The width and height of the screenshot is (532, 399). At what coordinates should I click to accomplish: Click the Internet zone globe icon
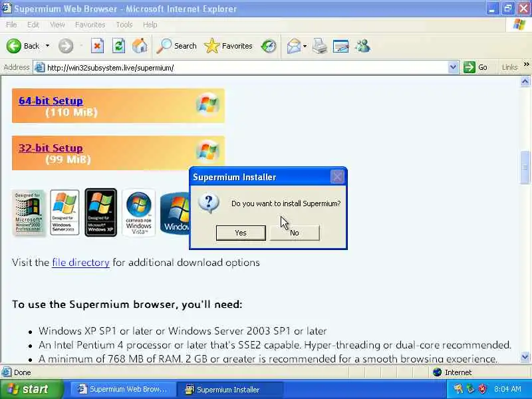(x=438, y=372)
